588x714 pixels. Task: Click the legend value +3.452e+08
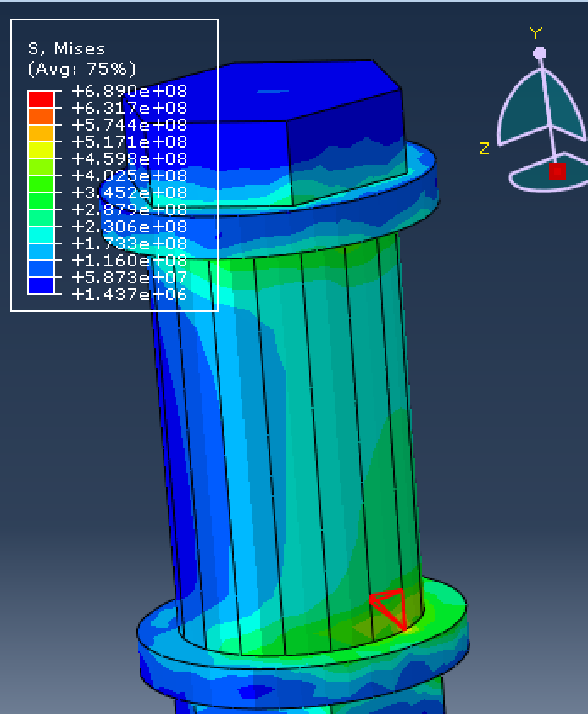point(130,192)
